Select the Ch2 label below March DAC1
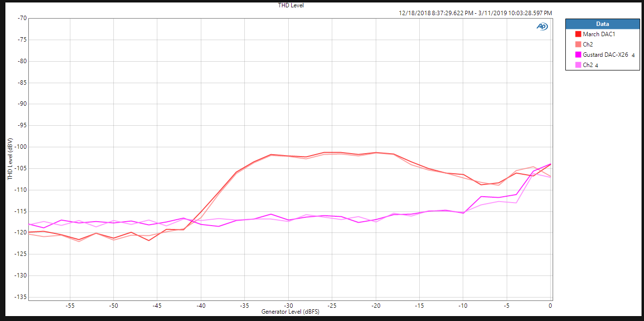The image size is (644, 321). click(x=588, y=45)
